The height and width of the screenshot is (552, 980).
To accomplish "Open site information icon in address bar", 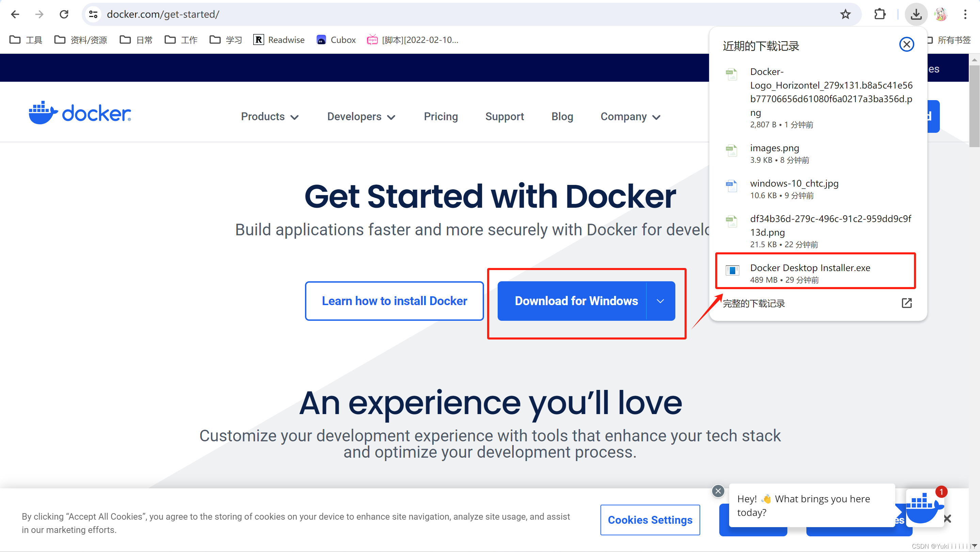I will (x=93, y=14).
